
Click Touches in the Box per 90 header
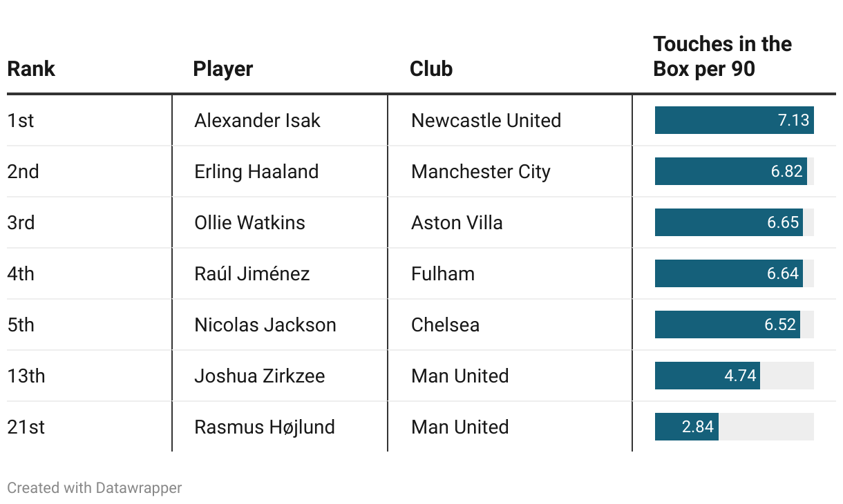click(722, 57)
